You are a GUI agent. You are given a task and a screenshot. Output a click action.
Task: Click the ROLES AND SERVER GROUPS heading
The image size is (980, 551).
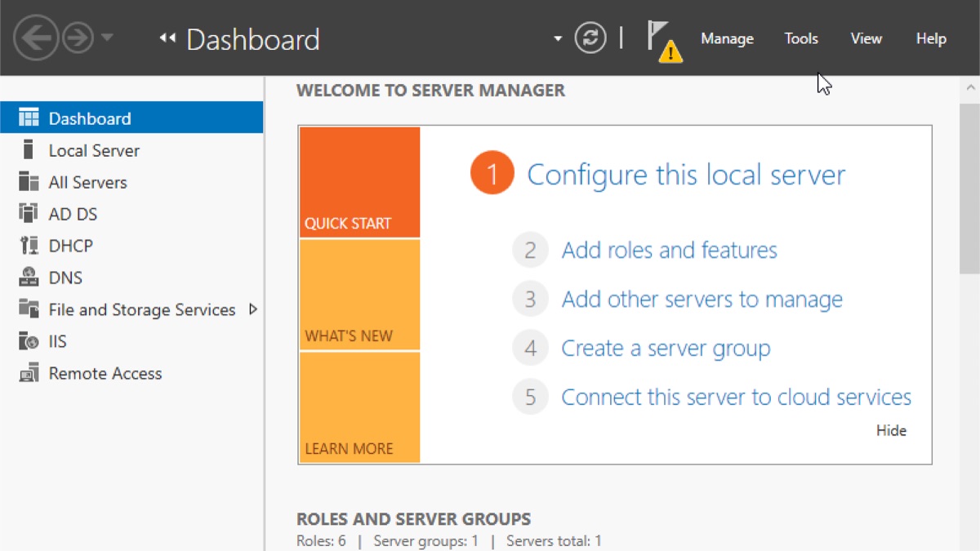pyautogui.click(x=413, y=519)
